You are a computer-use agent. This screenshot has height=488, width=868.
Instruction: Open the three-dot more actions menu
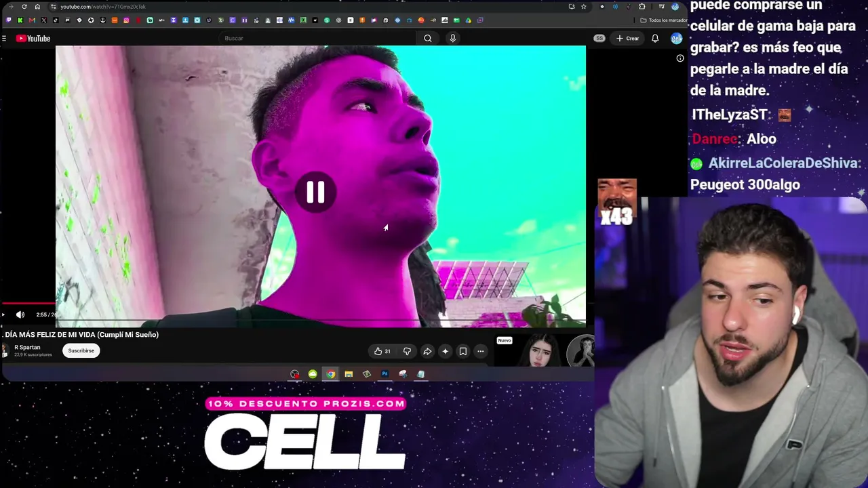pyautogui.click(x=481, y=351)
